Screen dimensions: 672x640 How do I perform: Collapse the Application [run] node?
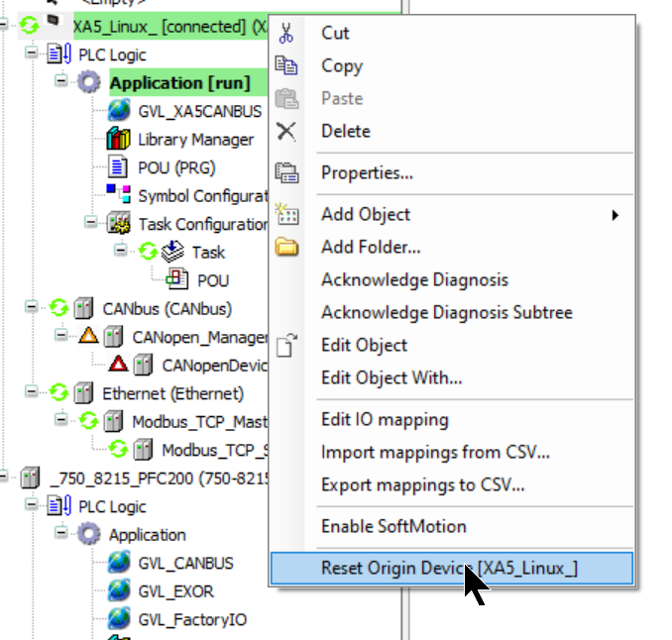60,80
